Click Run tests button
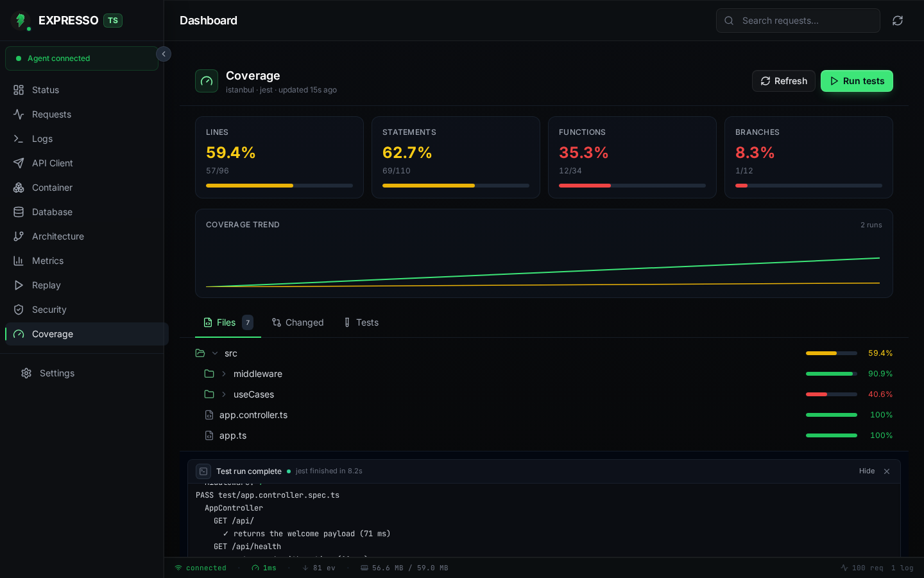 click(857, 81)
